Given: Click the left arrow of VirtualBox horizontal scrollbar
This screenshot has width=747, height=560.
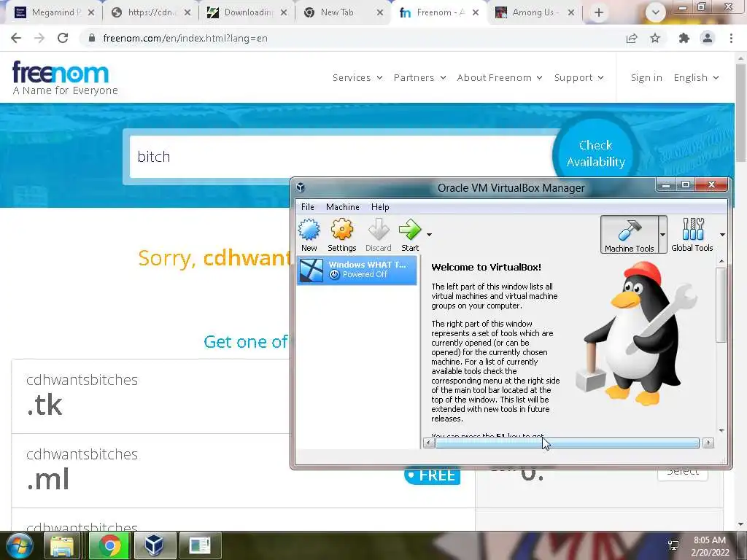Looking at the screenshot, I should click(x=428, y=443).
